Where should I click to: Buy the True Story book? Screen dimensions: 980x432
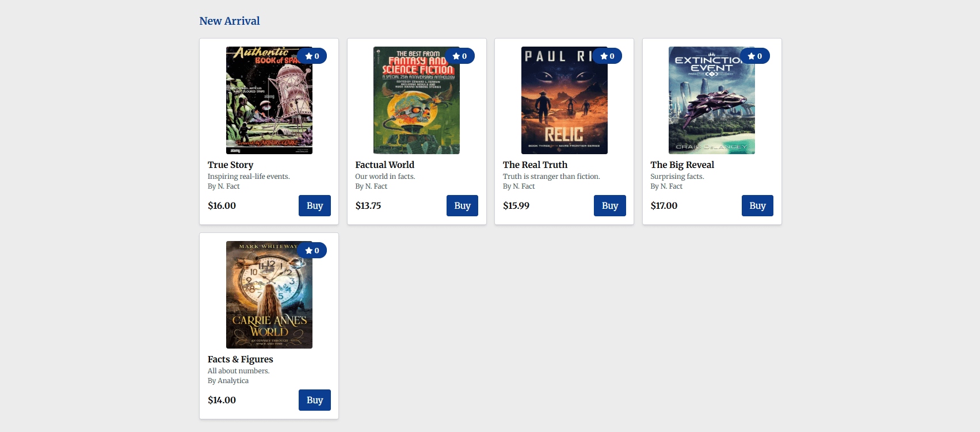(x=314, y=205)
